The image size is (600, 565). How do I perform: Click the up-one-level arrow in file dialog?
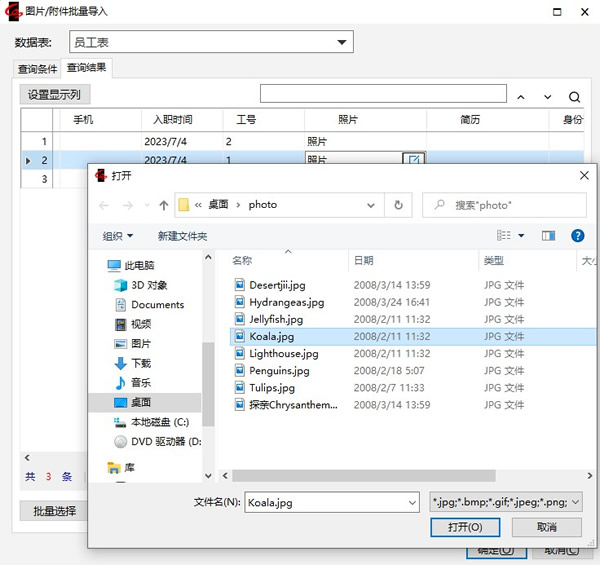tap(163, 205)
